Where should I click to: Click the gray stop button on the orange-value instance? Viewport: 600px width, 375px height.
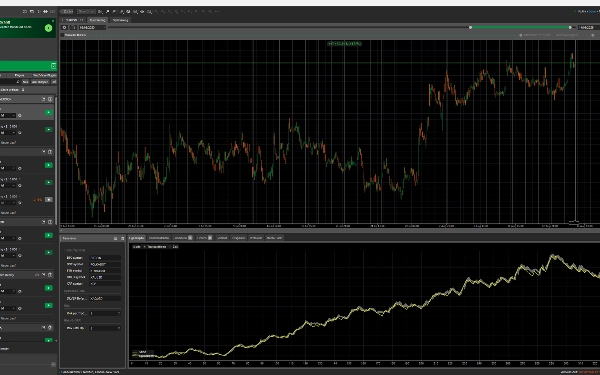pyautogui.click(x=49, y=200)
